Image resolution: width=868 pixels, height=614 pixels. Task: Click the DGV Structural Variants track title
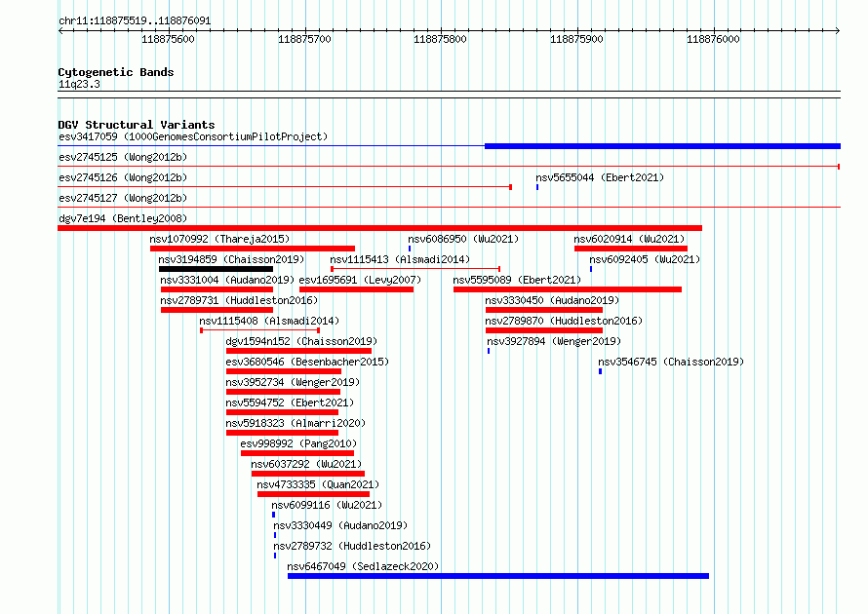(137, 125)
